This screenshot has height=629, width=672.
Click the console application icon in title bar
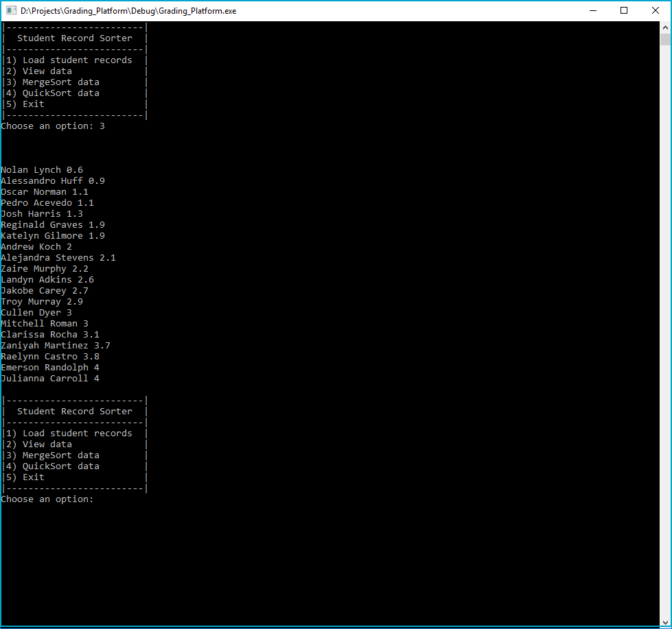10,10
